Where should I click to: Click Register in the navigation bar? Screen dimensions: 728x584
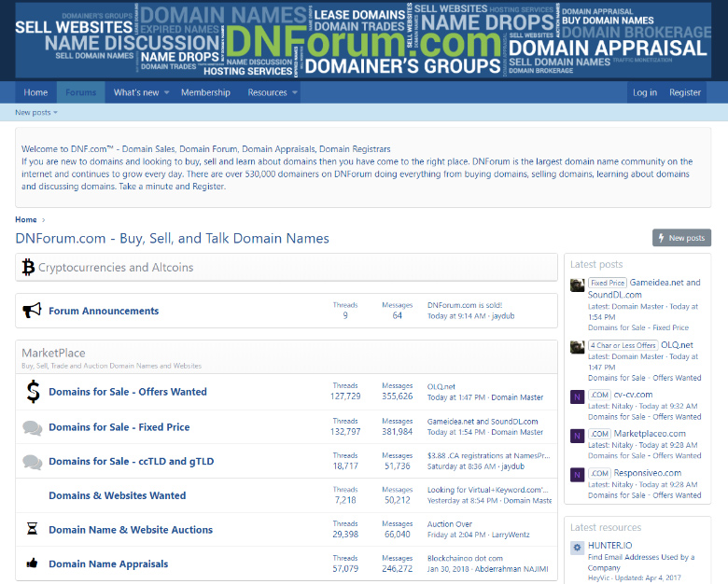coord(685,92)
